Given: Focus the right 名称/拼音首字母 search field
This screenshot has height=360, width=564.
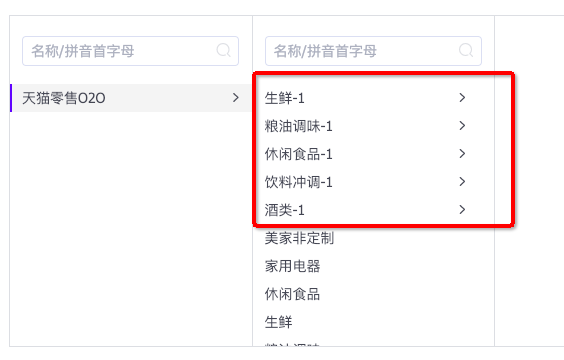Looking at the screenshot, I should click(x=373, y=51).
